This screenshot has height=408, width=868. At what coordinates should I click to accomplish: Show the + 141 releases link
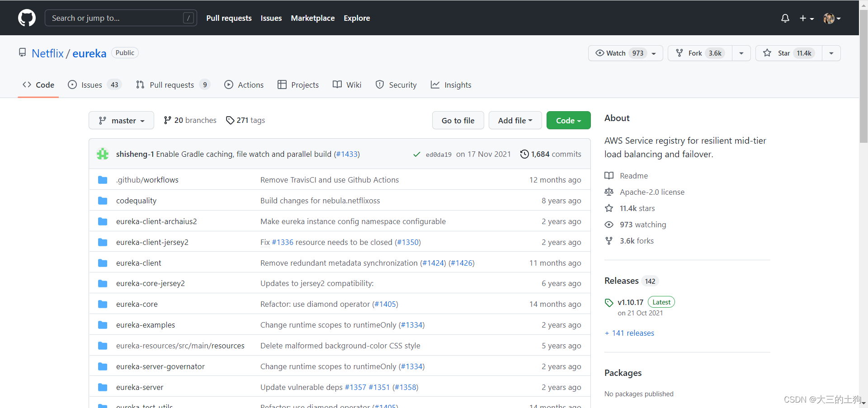(x=629, y=333)
